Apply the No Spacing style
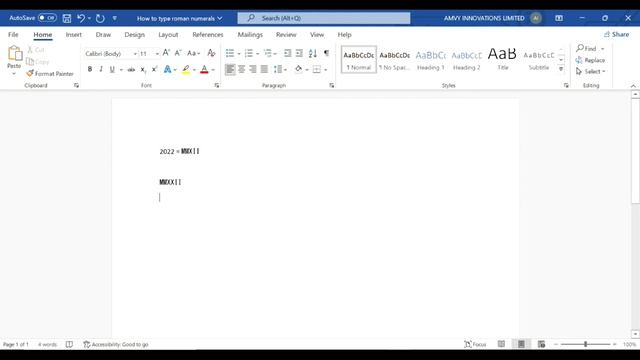 (x=395, y=60)
